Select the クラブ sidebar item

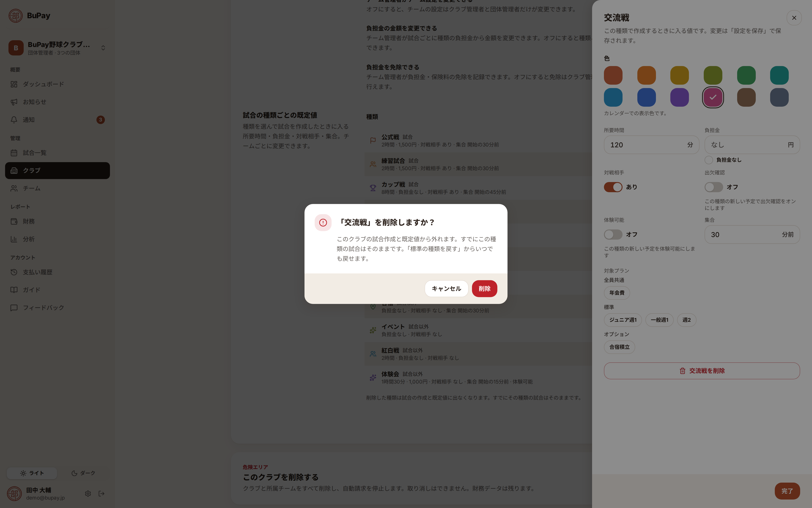point(57,170)
